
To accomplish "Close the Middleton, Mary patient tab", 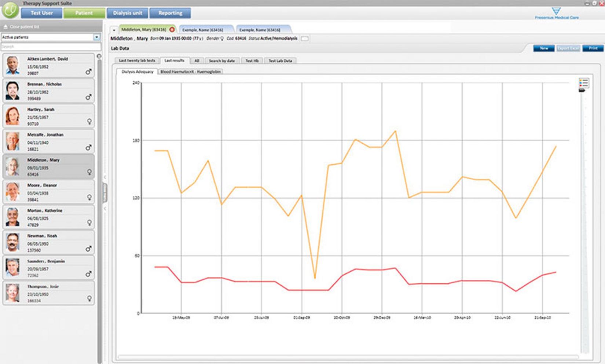I will (172, 29).
